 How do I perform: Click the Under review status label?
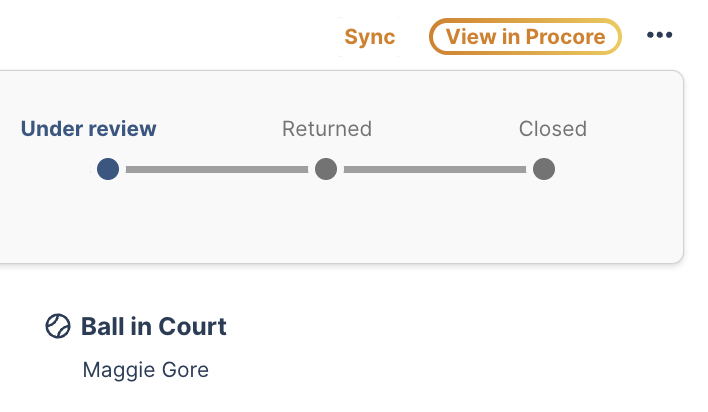(88, 129)
